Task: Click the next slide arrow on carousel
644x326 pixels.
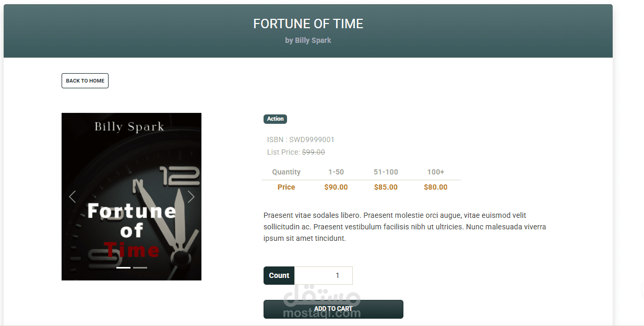Action: [191, 196]
